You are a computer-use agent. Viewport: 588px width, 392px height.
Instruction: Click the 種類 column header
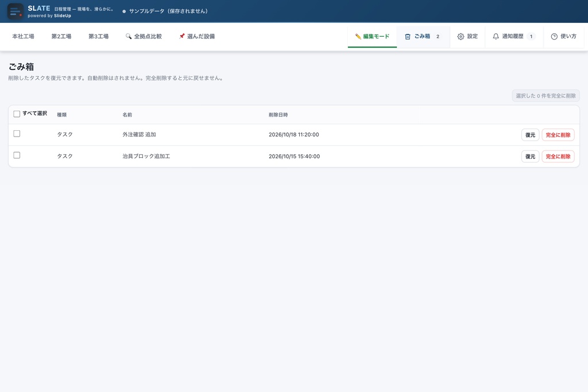pos(62,115)
